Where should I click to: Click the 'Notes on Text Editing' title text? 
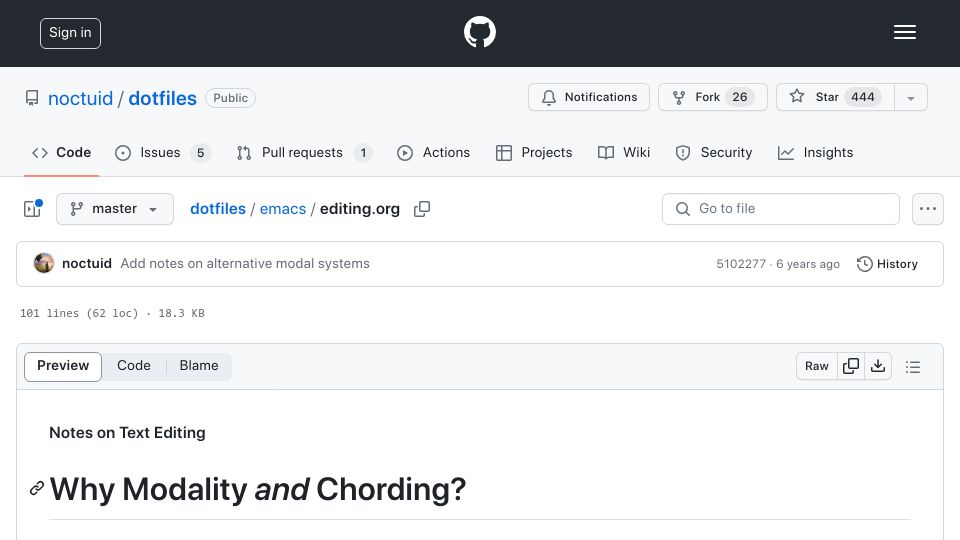click(127, 432)
